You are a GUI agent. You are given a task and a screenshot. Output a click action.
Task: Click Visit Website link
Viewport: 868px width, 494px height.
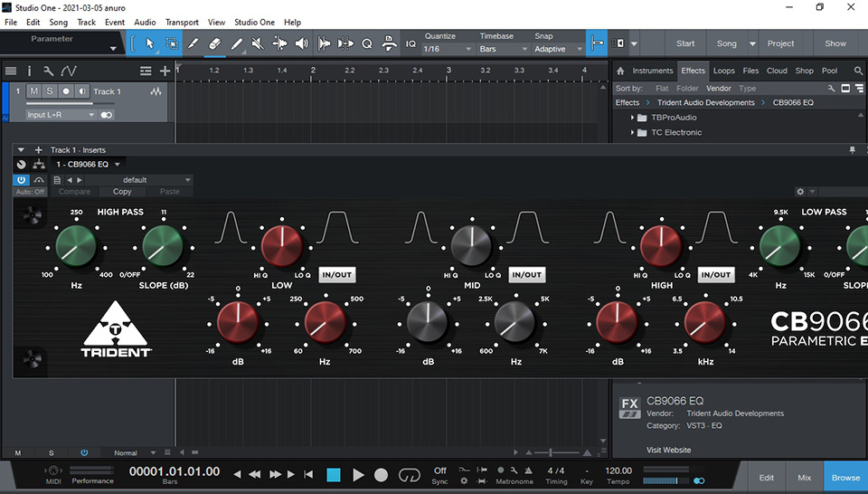pos(669,450)
